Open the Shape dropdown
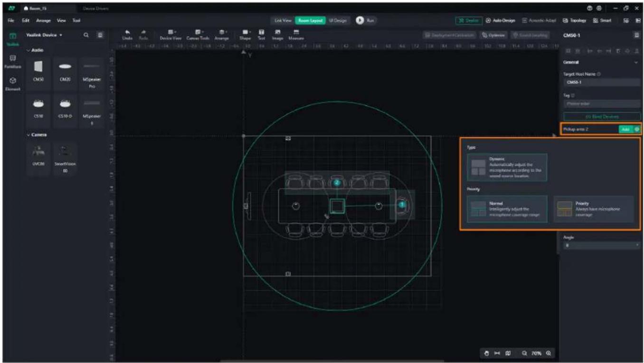This screenshot has height=363, width=644. (x=245, y=34)
